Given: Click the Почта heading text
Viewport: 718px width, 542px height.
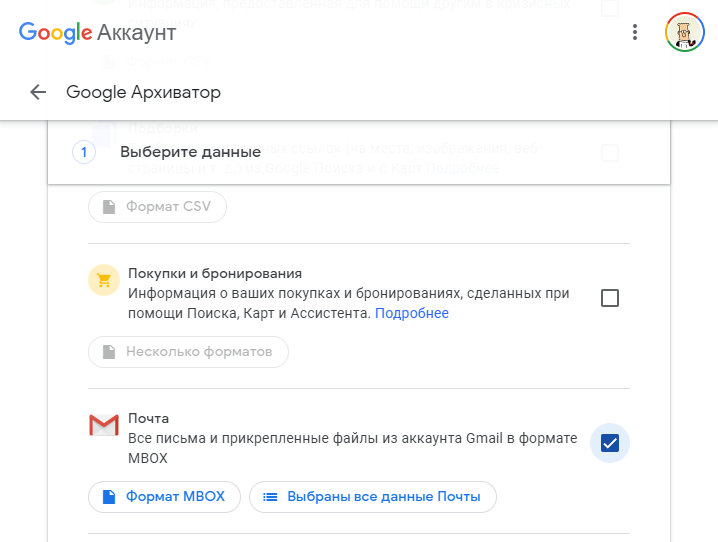Looking at the screenshot, I should (x=148, y=418).
